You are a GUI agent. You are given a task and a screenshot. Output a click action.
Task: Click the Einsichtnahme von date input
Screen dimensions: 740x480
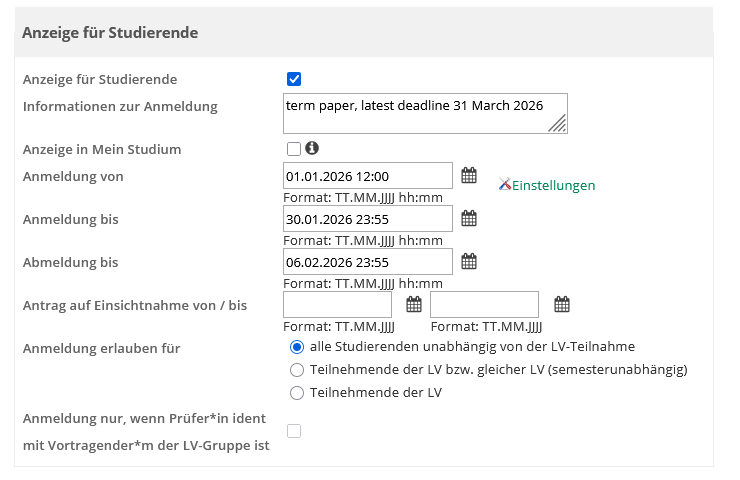point(338,305)
